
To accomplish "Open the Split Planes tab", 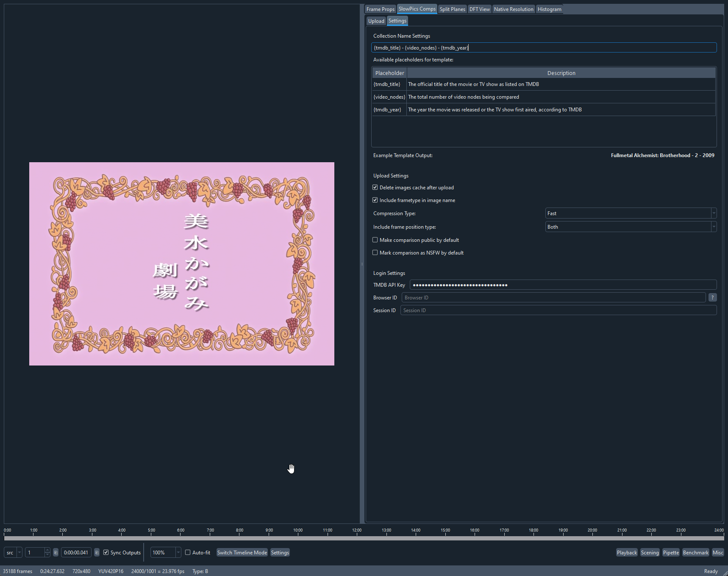I will [452, 9].
